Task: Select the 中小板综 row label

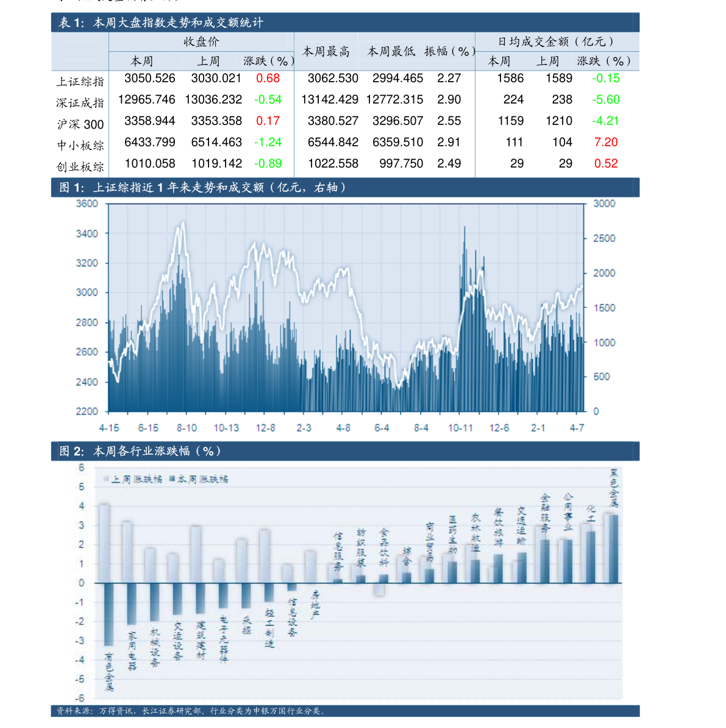Action: pyautogui.click(x=80, y=146)
